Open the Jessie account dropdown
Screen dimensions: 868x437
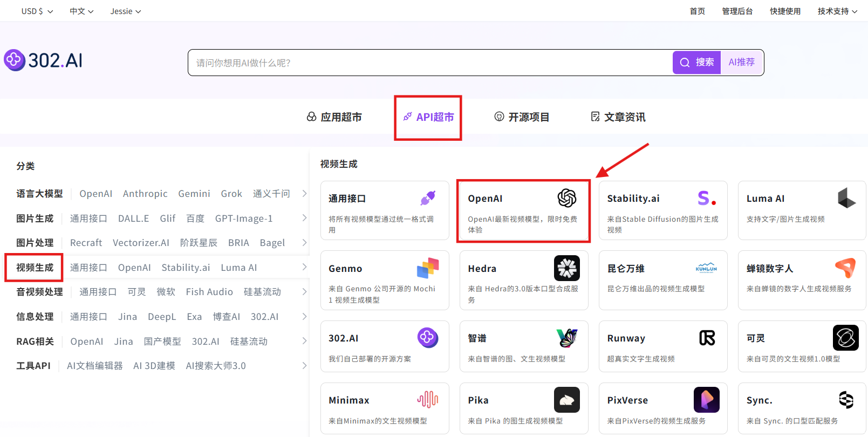(125, 11)
